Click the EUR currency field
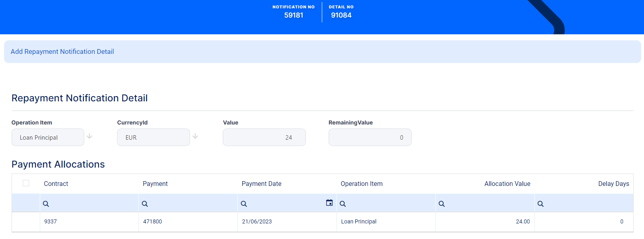 click(153, 138)
